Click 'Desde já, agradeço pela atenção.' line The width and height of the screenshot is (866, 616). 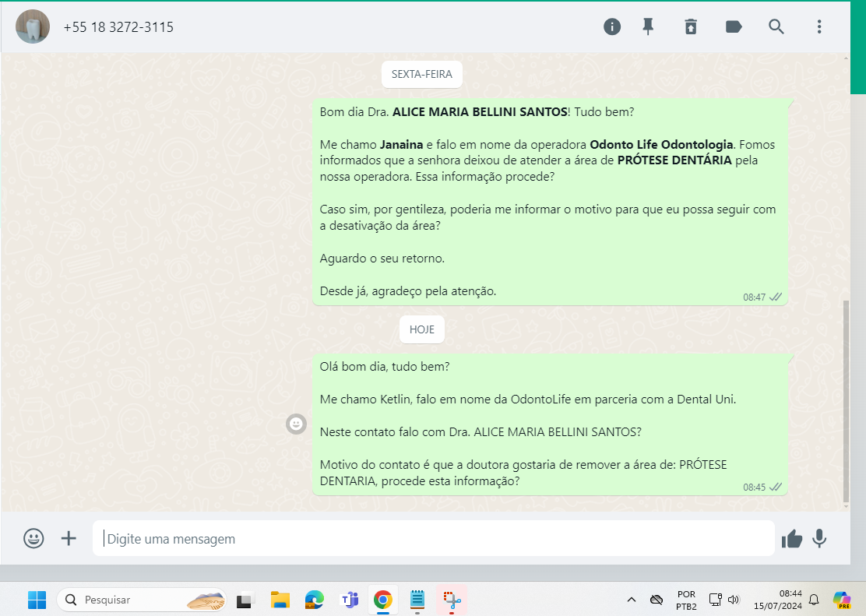click(x=408, y=291)
